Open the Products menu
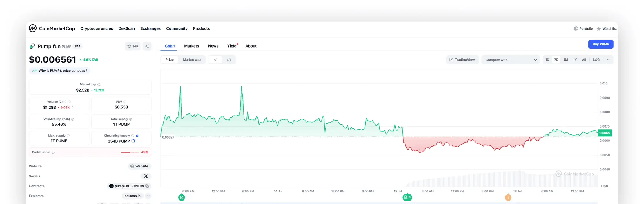Screen dimensions: 644x204 click(x=202, y=28)
